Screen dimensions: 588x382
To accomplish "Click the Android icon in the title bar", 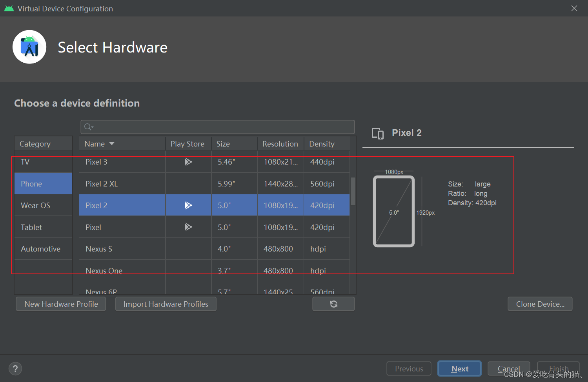I will 9,9.
